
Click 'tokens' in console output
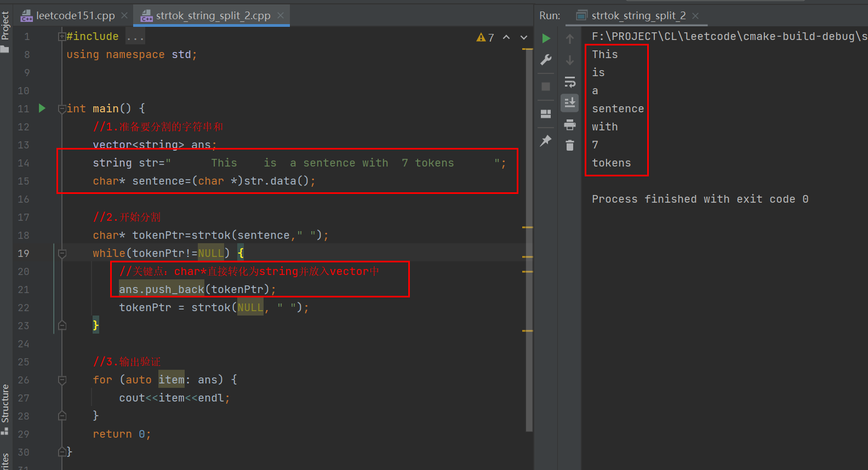click(x=612, y=163)
